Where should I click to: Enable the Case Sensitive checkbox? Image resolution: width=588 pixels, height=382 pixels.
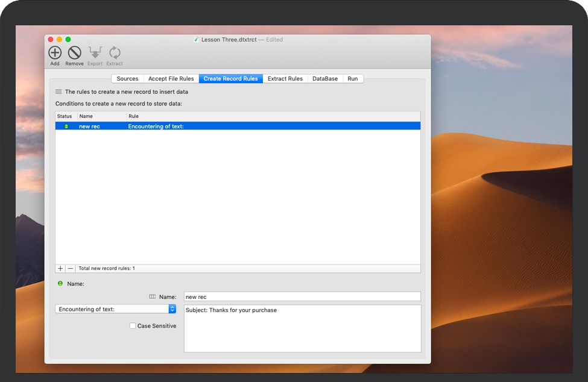pos(132,326)
